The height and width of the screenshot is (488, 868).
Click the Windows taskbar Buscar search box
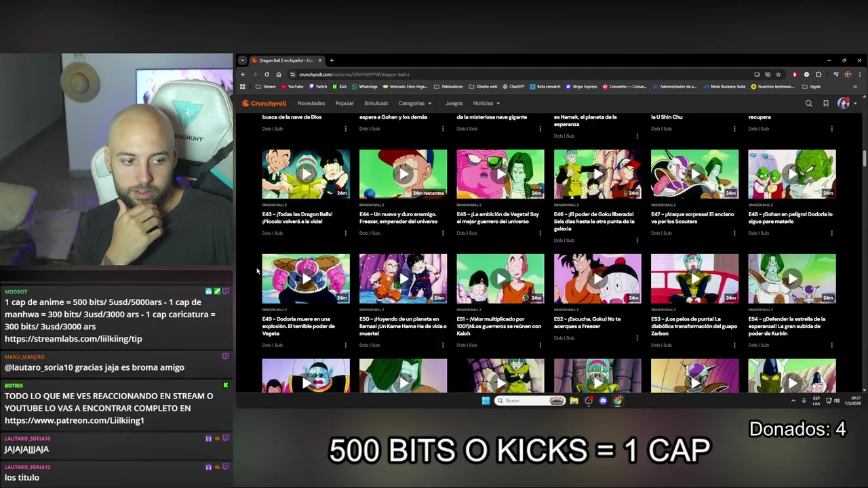click(530, 401)
